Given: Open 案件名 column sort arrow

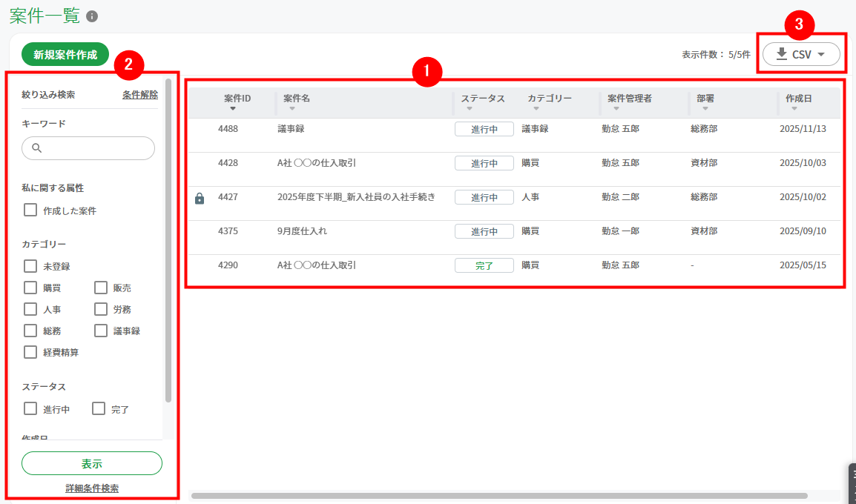Looking at the screenshot, I should 292,108.
